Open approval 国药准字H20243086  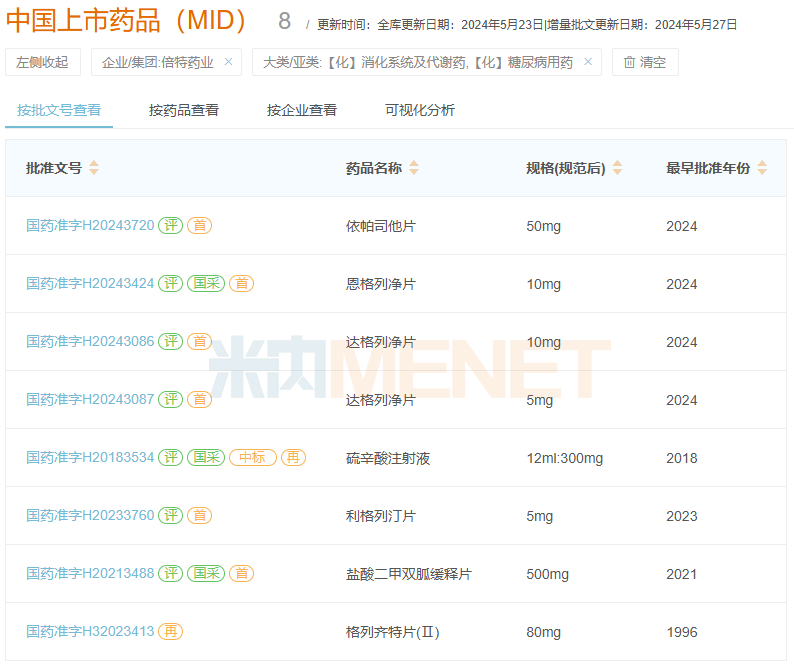click(90, 341)
